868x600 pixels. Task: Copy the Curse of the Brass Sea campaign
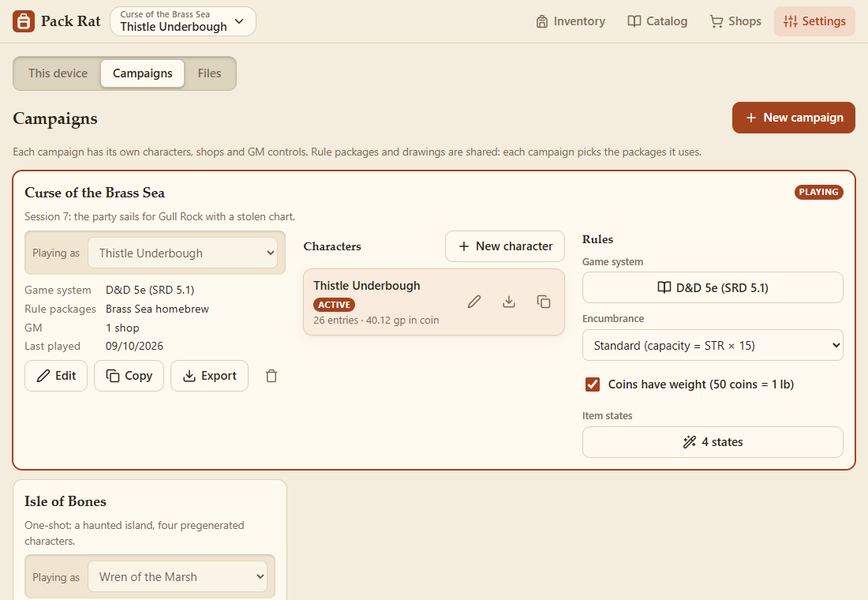(129, 376)
